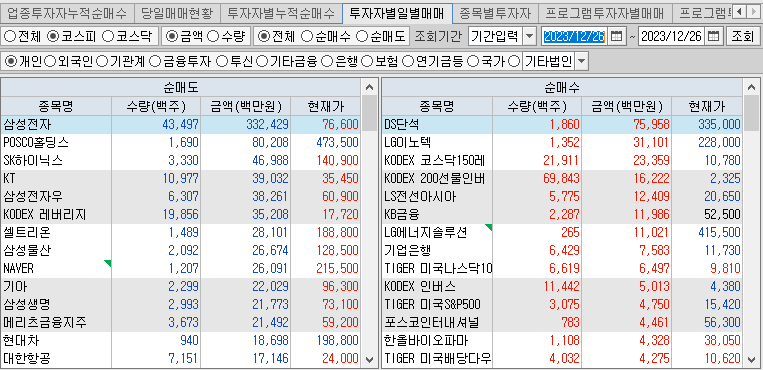Select 연기금등 investor type

(408, 61)
